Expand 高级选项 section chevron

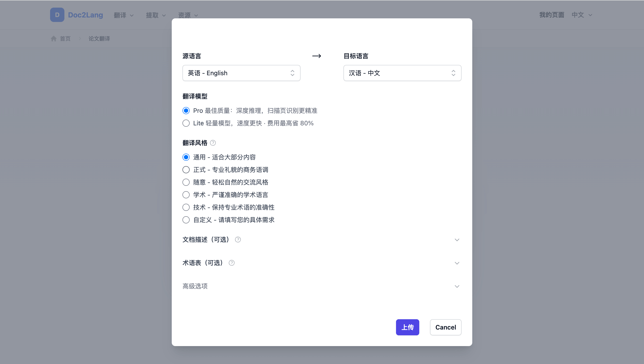pyautogui.click(x=457, y=286)
